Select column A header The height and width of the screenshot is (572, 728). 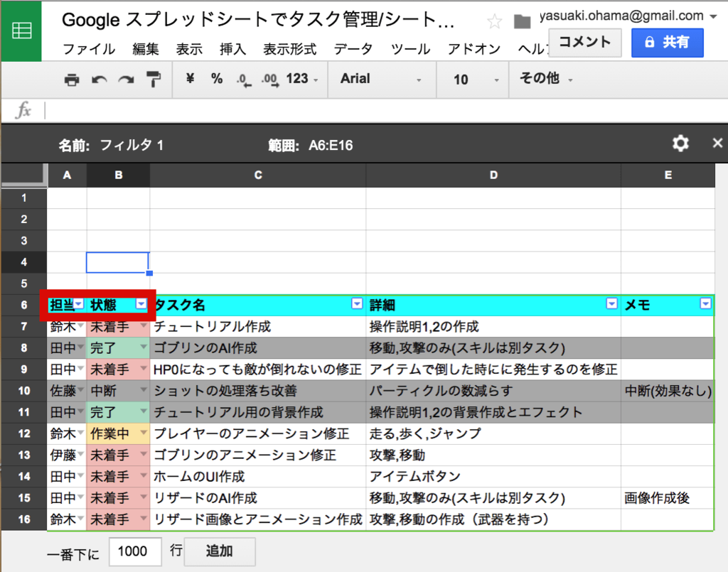(67, 175)
